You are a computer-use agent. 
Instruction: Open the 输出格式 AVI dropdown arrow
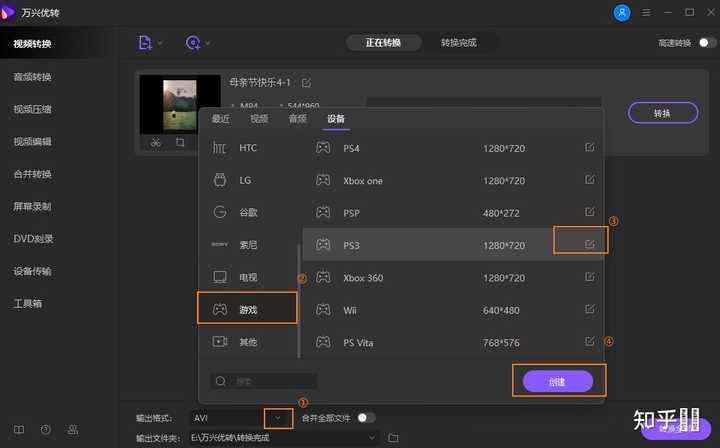click(x=278, y=418)
